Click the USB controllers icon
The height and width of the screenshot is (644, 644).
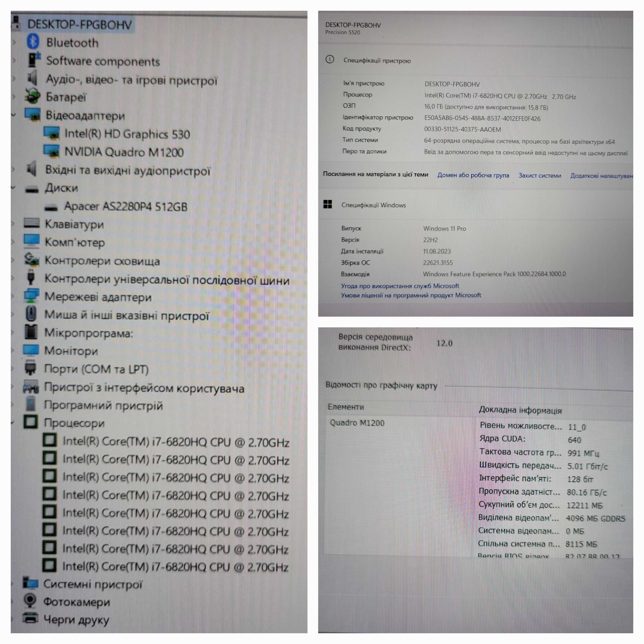[x=31, y=277]
